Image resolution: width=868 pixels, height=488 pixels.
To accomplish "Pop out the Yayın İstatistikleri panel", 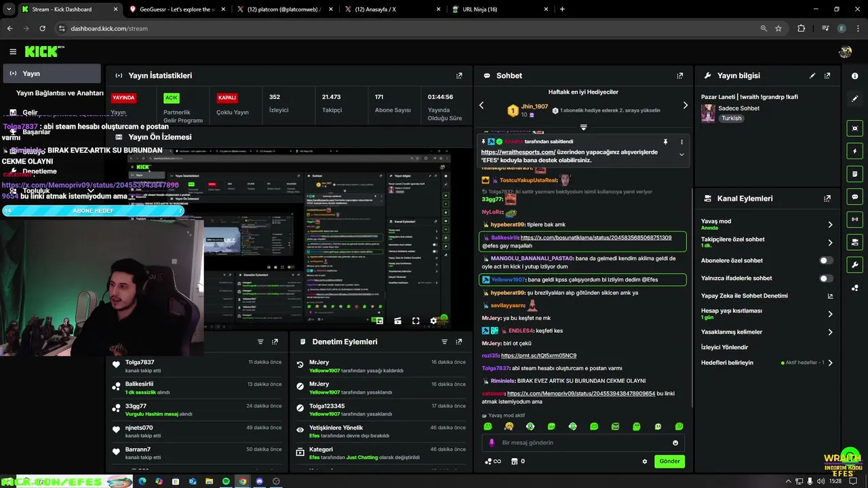I will [x=459, y=76].
